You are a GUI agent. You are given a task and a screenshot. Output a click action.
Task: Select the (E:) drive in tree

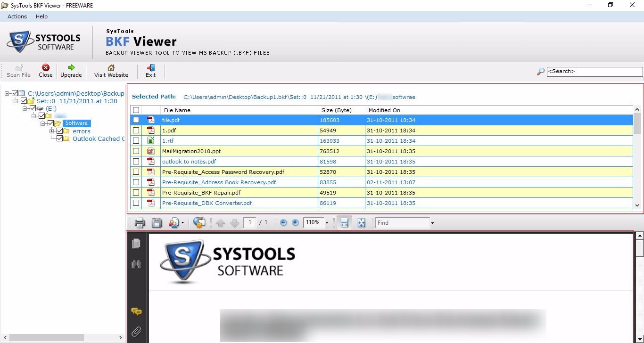(x=51, y=108)
